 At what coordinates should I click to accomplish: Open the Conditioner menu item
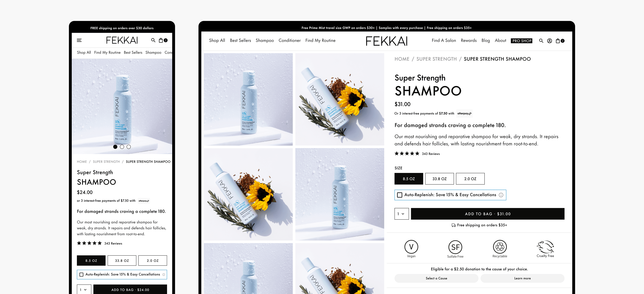point(290,40)
